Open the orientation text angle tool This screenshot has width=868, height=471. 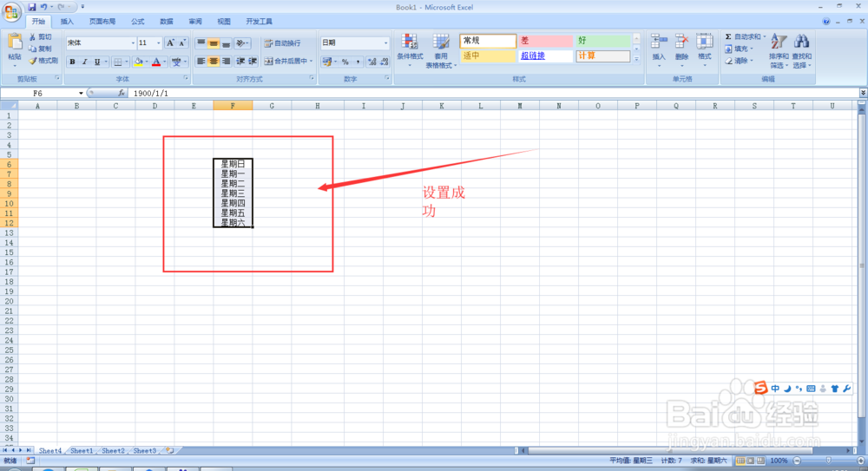point(241,43)
